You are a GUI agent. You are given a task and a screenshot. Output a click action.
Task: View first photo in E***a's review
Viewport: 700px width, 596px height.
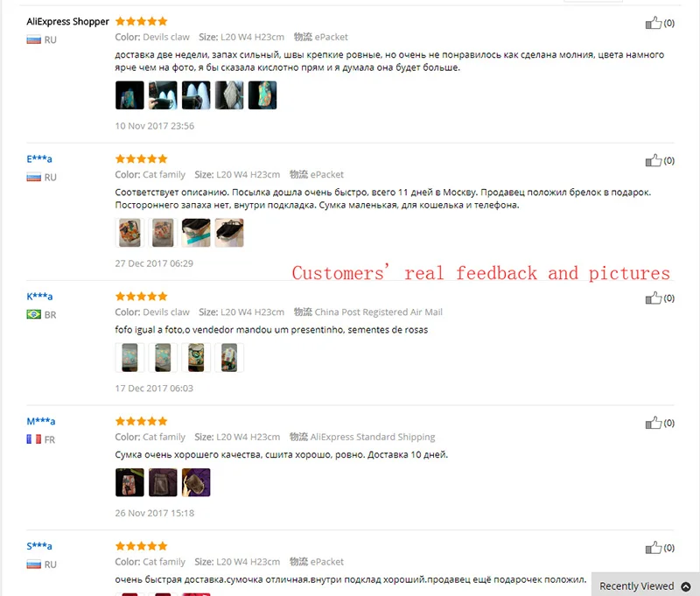click(x=129, y=233)
